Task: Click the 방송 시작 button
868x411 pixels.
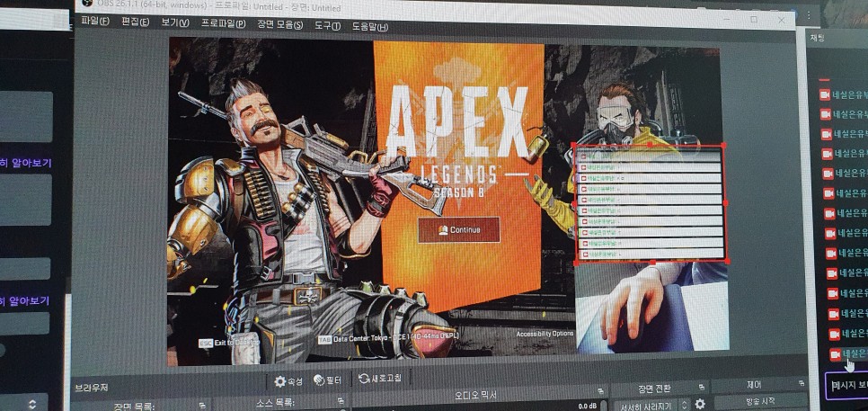Action: pyautogui.click(x=759, y=402)
